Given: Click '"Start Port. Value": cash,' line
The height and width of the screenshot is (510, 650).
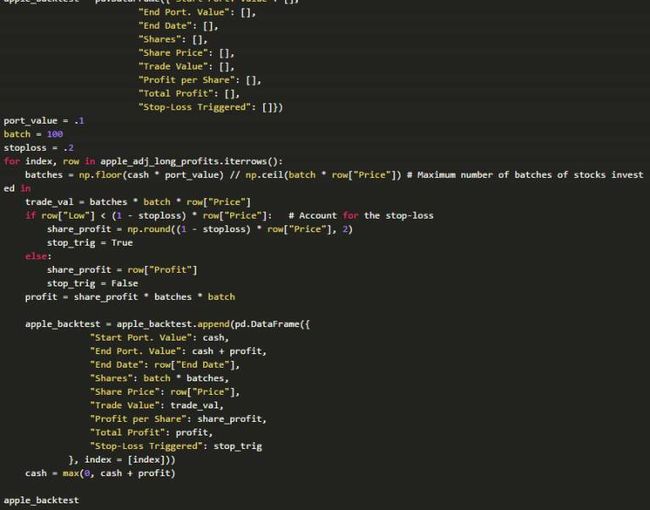Looking at the screenshot, I should point(159,338).
